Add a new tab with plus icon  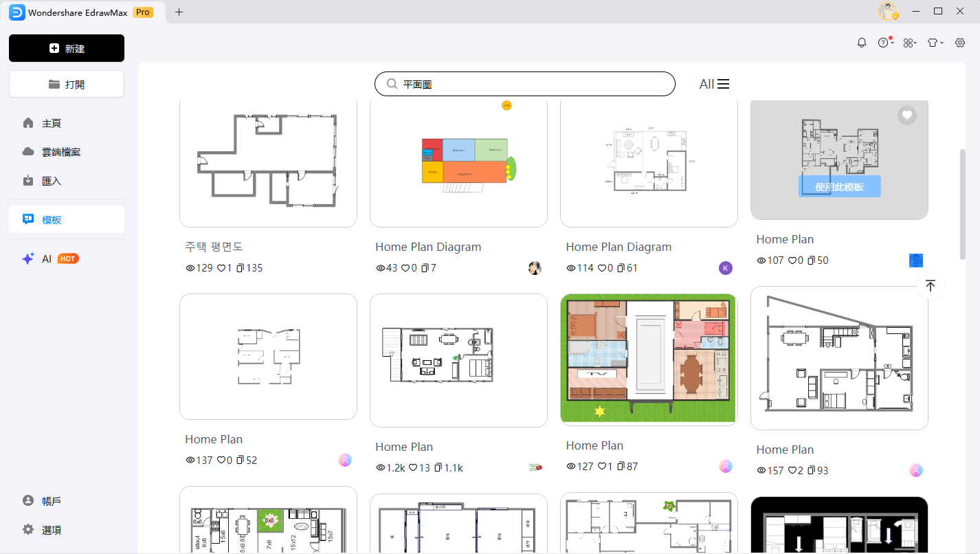[x=179, y=12]
